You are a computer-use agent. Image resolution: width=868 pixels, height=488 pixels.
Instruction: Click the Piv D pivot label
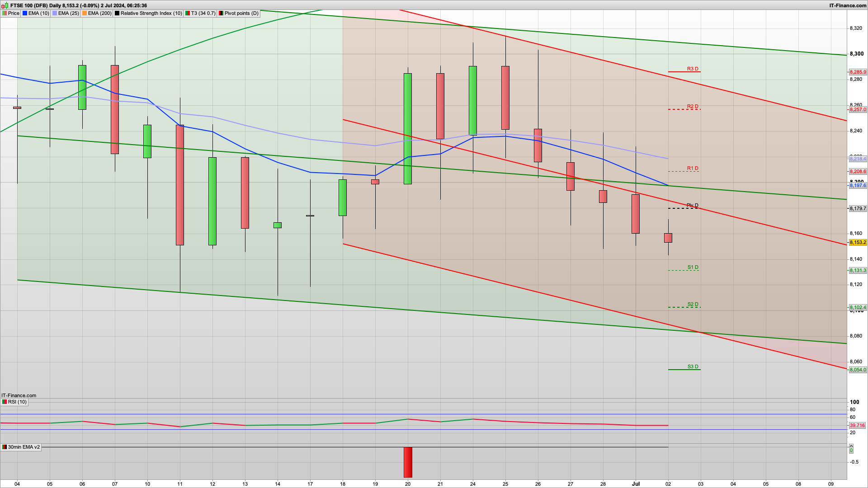(x=693, y=206)
